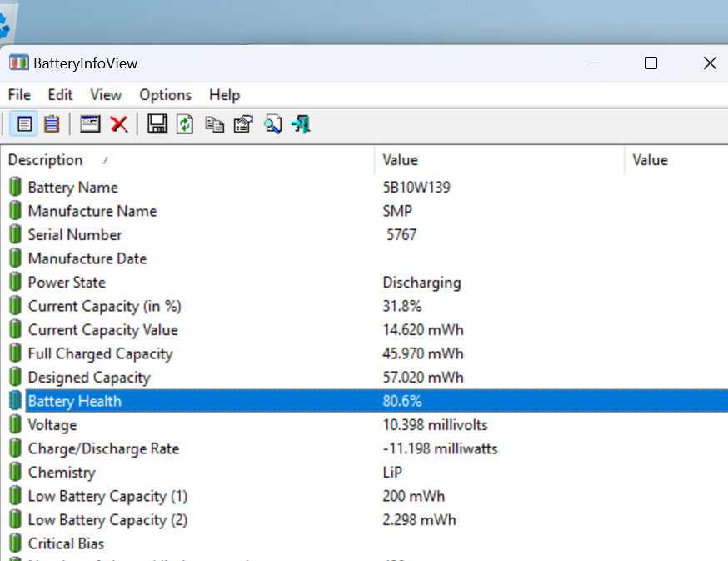Viewport: 728px width, 561px height.
Task: Open Properties toolbar icon
Action: pos(243,124)
